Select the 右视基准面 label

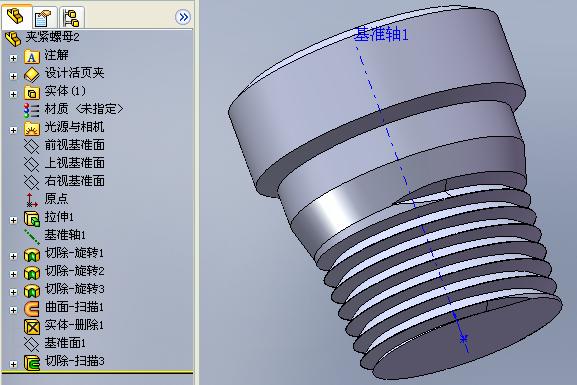[75, 181]
